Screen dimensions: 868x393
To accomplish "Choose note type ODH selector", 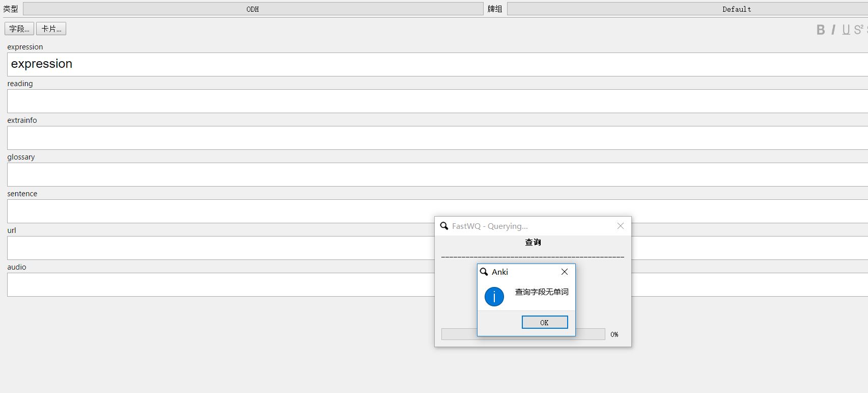I will click(x=253, y=9).
